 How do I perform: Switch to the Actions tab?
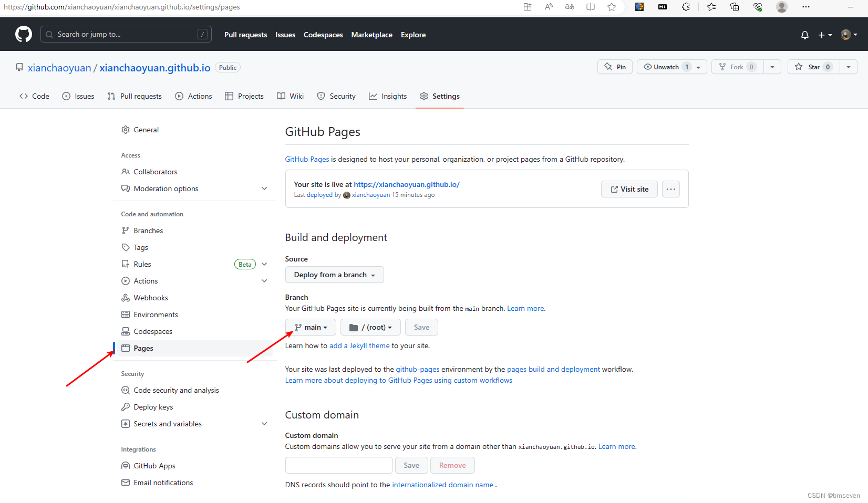click(193, 96)
